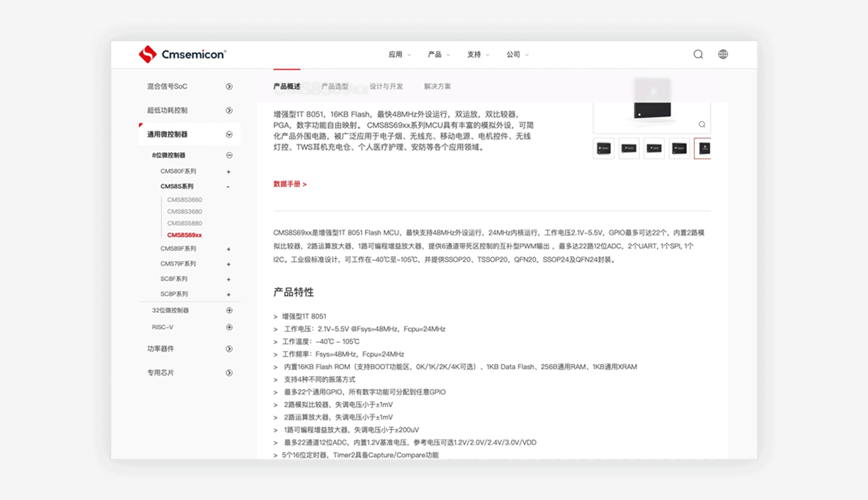
Task: Open the 数据手册 link
Action: coord(290,184)
